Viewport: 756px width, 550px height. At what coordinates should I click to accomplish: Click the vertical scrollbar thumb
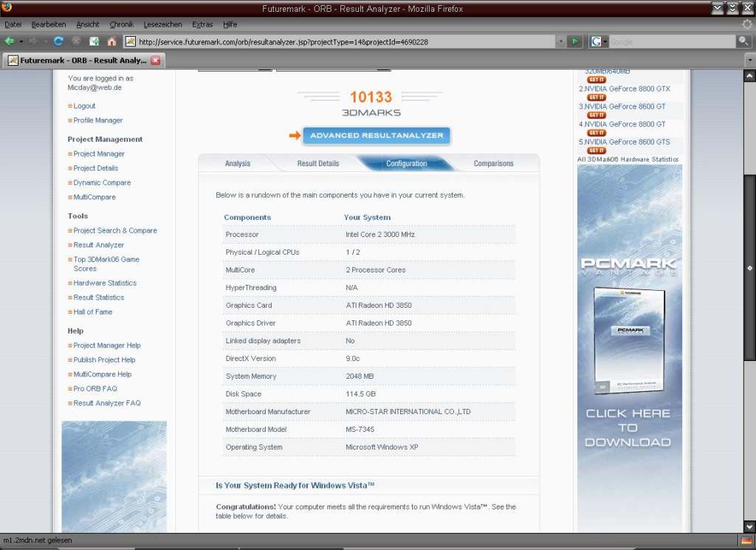pos(749,267)
